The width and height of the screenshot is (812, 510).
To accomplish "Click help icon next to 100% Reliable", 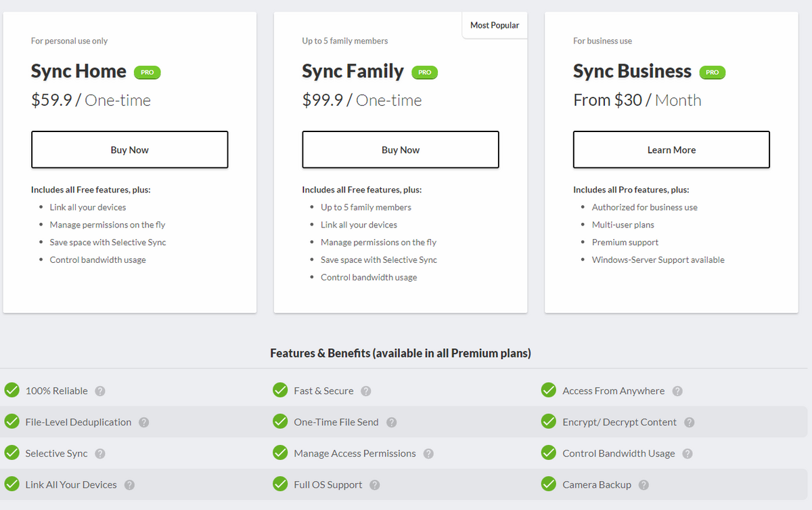I will 100,391.
